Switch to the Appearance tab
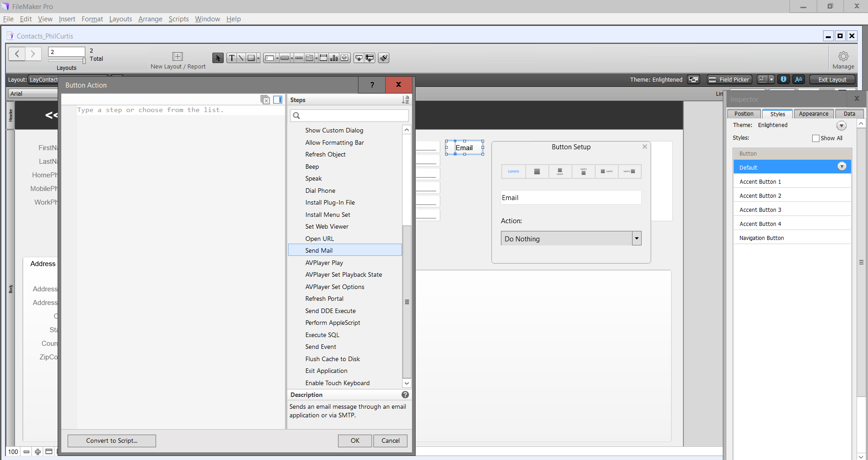 tap(814, 114)
